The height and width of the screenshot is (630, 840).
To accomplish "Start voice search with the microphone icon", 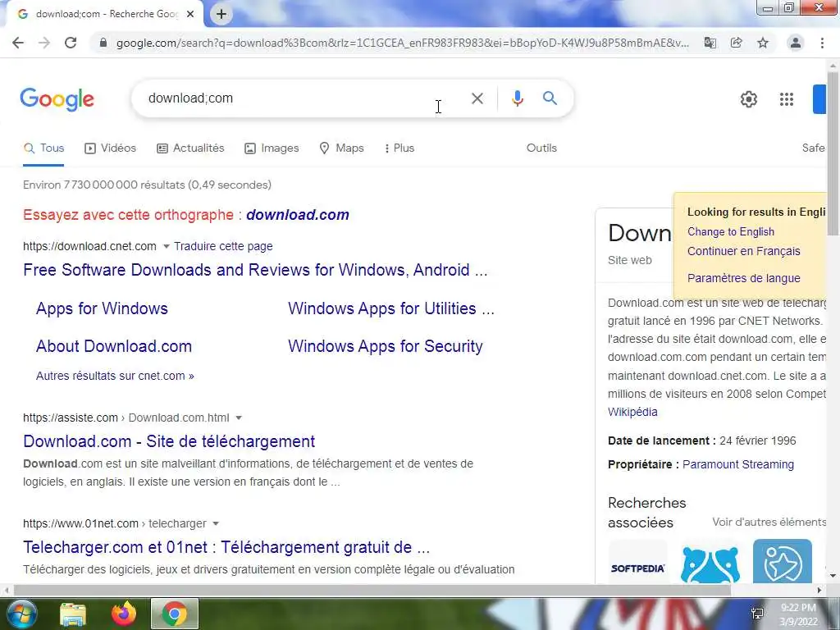I will click(518, 98).
